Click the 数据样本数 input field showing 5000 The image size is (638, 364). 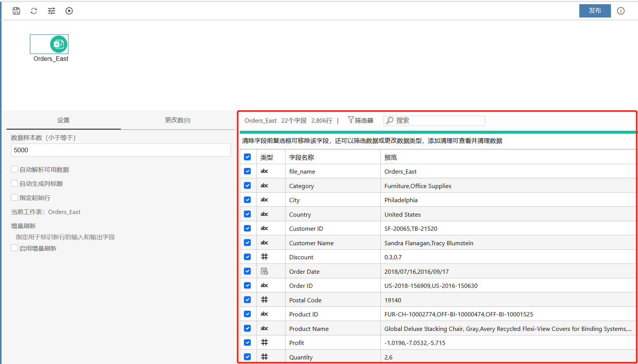121,150
